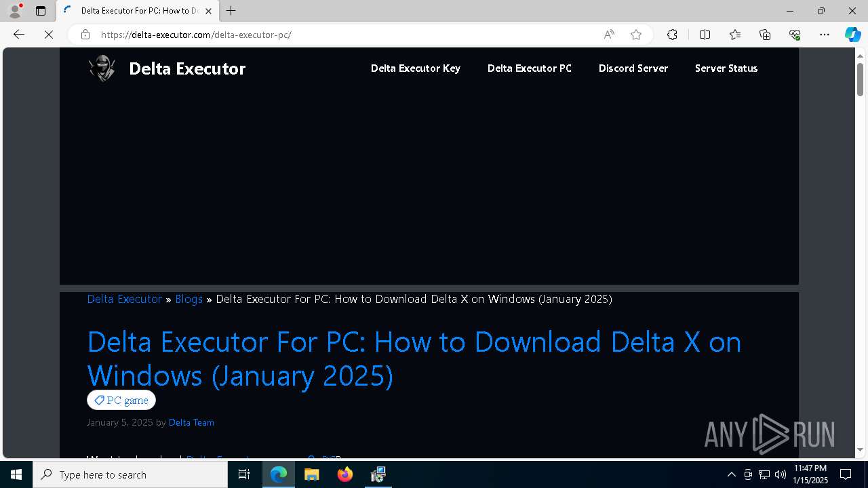The width and height of the screenshot is (868, 488).
Task: Enable split screen view
Action: click(x=705, y=35)
